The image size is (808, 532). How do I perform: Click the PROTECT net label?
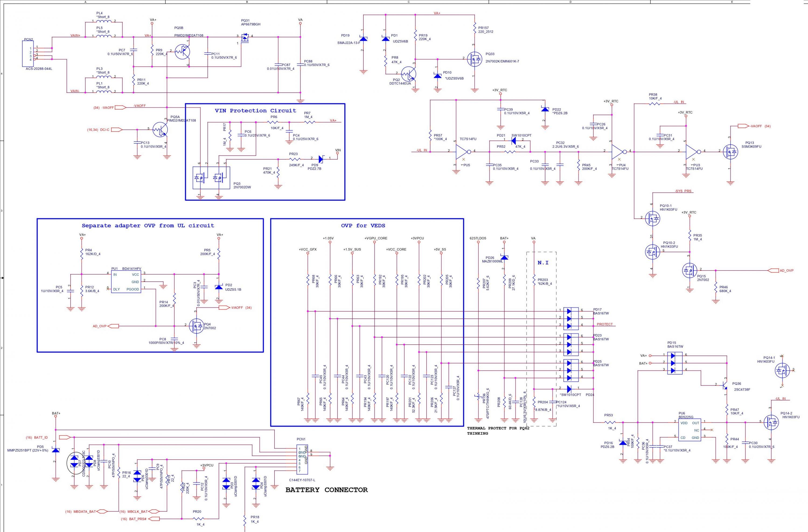pos(605,324)
